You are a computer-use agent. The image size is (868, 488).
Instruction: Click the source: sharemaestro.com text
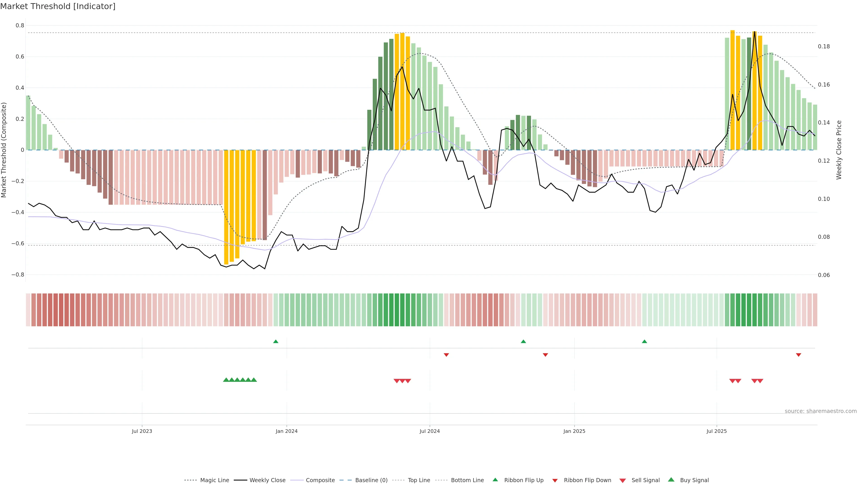(x=821, y=411)
